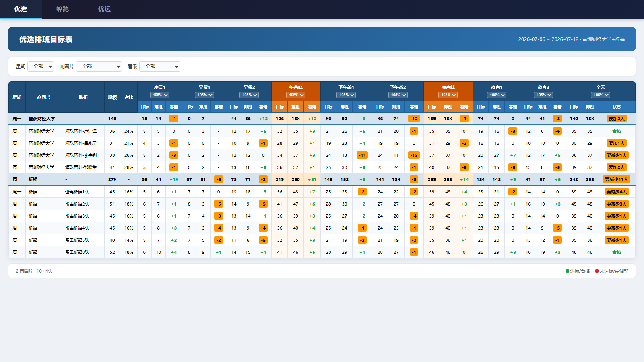This screenshot has width=644, height=362.
Task: Click the -11 下午茶1 badge for 海珠琶洲-李嘉利
Action: tap(362, 155)
